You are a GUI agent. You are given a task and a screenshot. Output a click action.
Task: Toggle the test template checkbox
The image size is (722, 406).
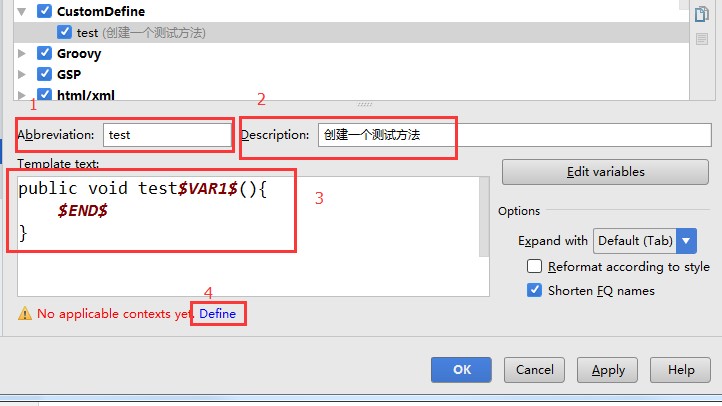tap(65, 33)
